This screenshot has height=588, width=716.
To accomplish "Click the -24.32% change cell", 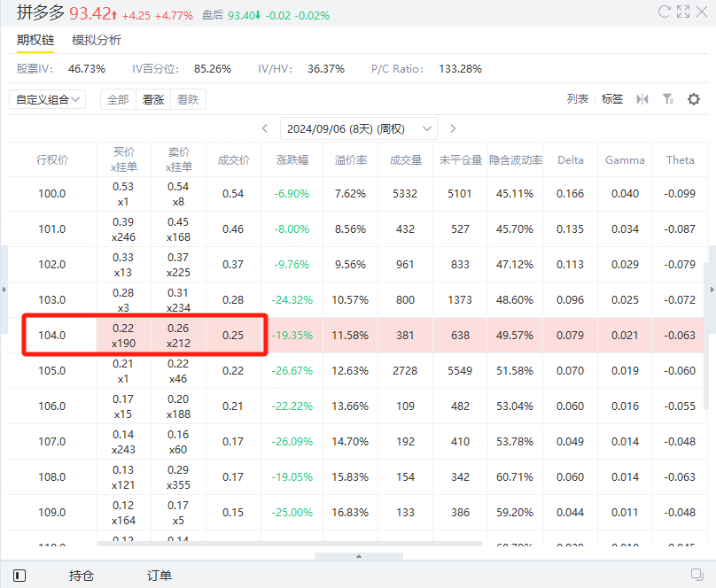I will tap(292, 299).
